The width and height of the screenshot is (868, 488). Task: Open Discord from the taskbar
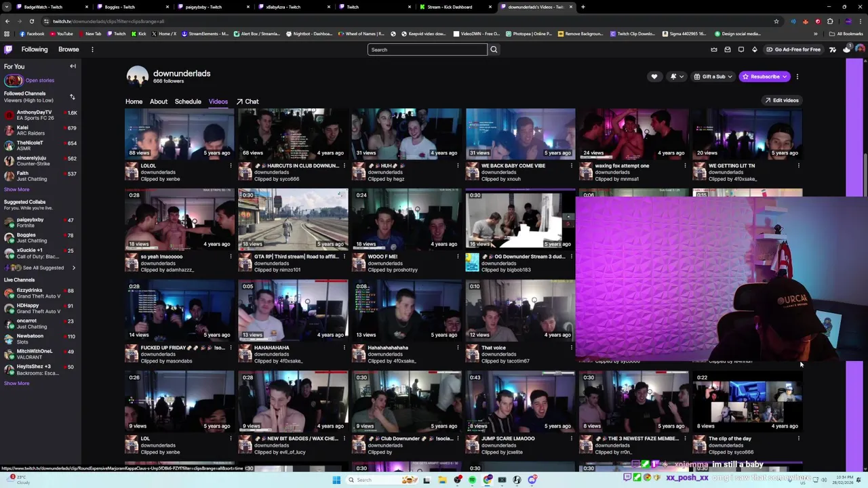click(533, 480)
